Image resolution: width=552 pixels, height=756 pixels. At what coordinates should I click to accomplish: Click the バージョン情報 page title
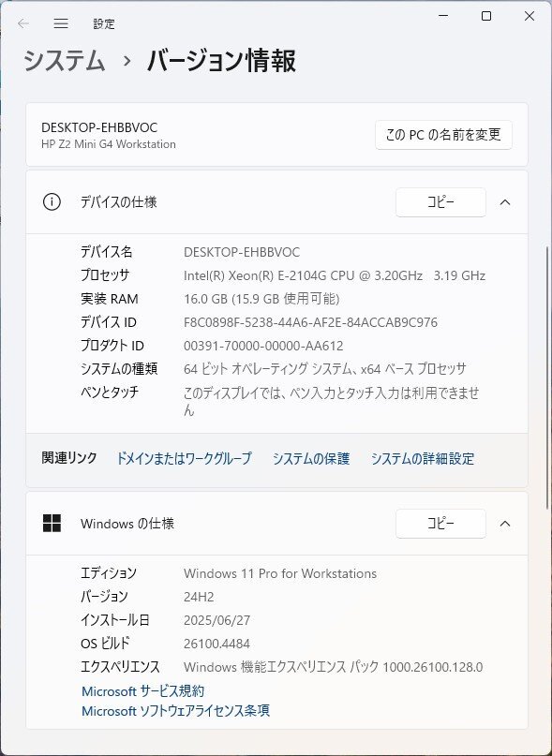tap(221, 61)
